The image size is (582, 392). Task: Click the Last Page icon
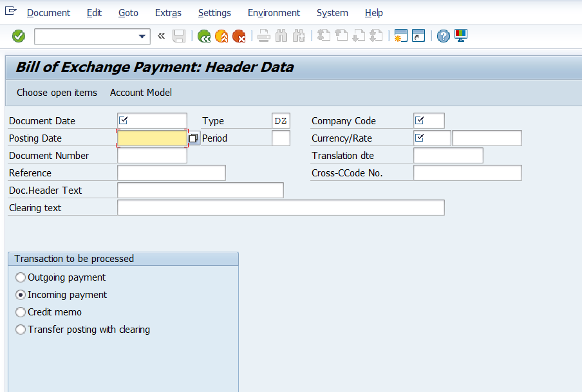tap(376, 36)
